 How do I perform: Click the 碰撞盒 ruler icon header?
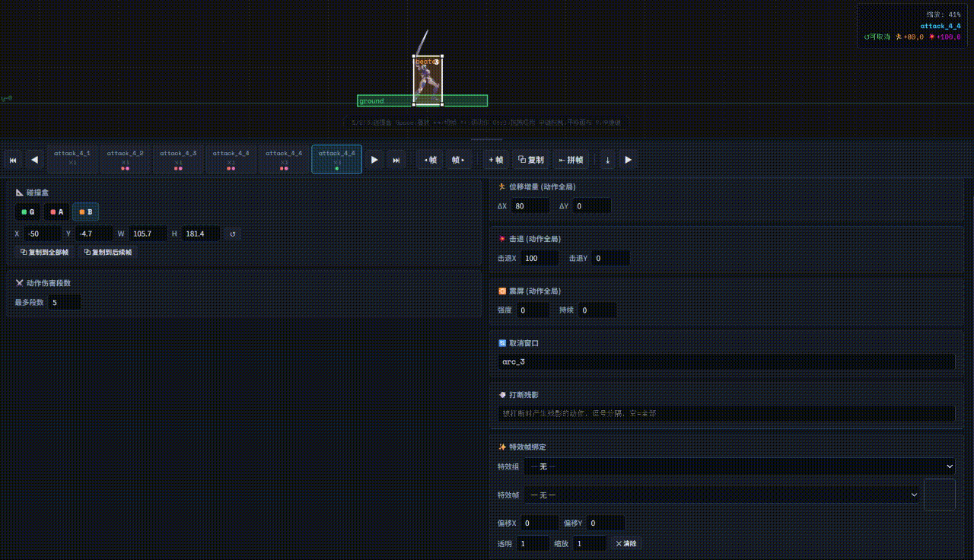click(x=20, y=192)
